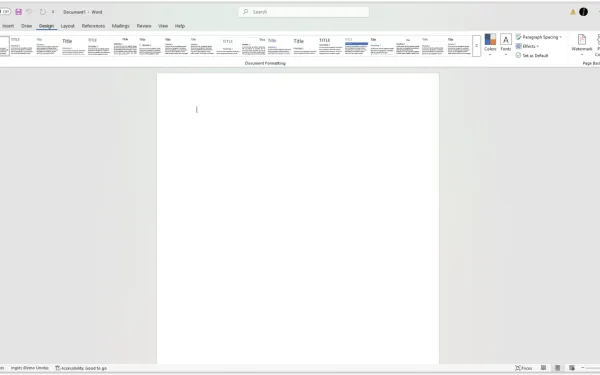600x375 pixels.
Task: Open the Help tab
Action: click(x=180, y=26)
